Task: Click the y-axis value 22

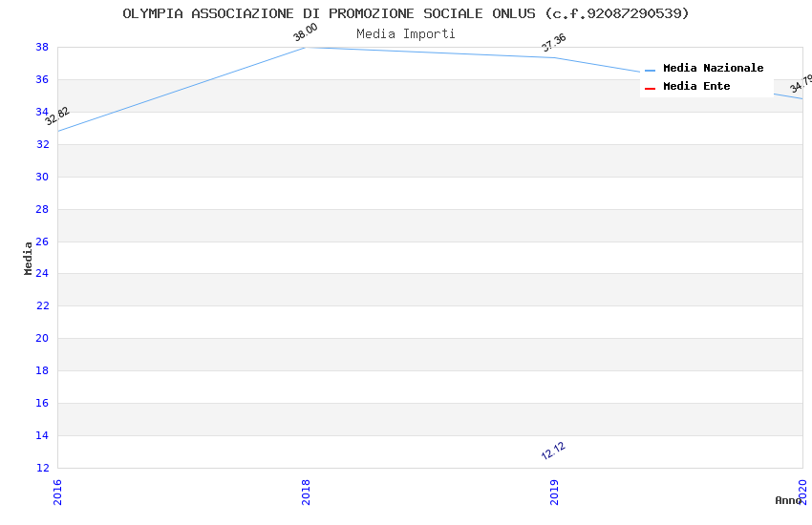Action: (42, 305)
